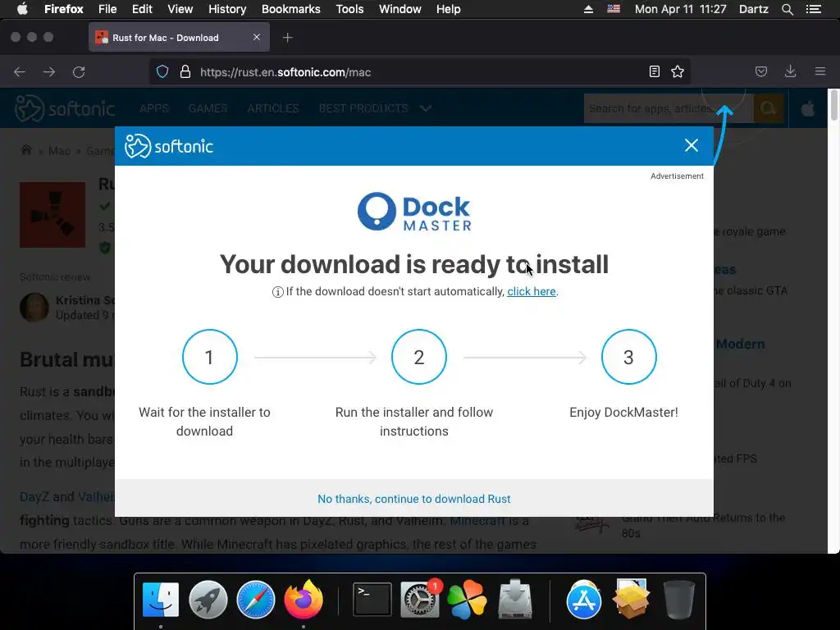Image resolution: width=840 pixels, height=630 pixels.
Task: Click the US flag input source icon
Action: point(614,8)
